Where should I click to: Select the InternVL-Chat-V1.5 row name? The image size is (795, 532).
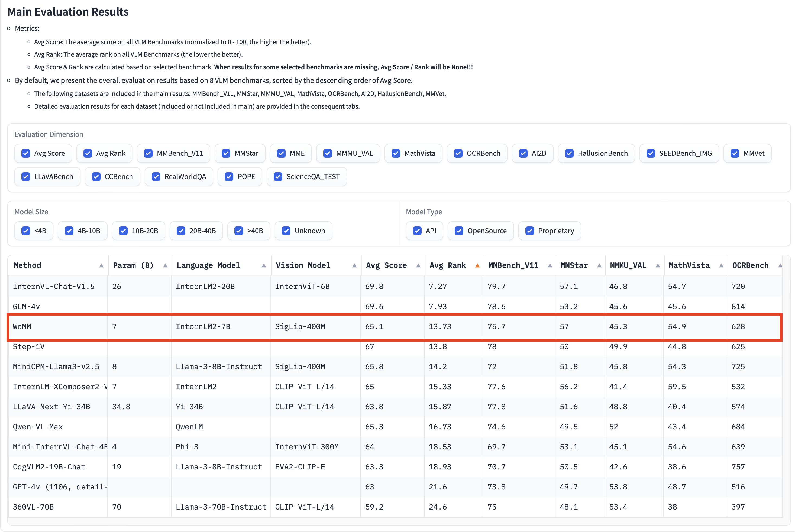[x=54, y=286]
